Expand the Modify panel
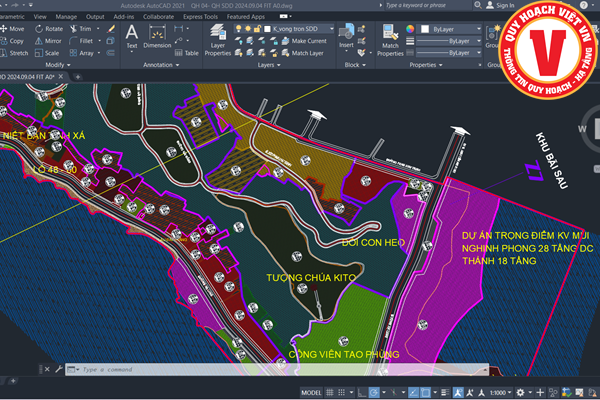The image size is (600, 400). [57, 64]
